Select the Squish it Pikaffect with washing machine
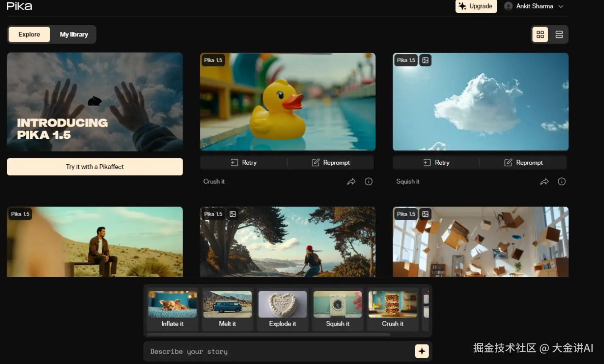The width and height of the screenshot is (604, 364). (x=338, y=309)
